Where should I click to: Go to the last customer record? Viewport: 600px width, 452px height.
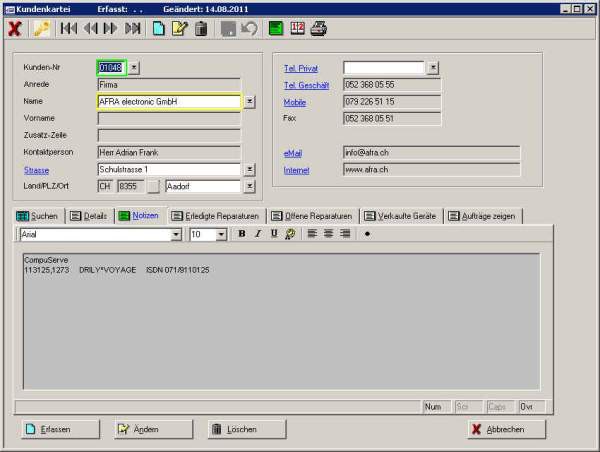tap(133, 28)
